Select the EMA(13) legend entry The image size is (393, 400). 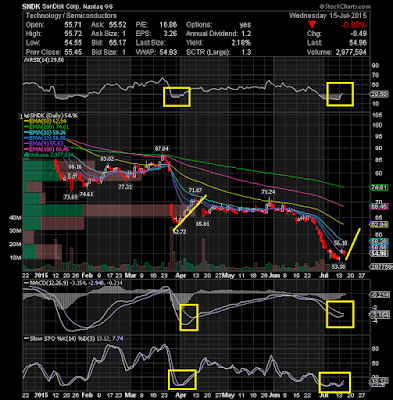[x=45, y=138]
